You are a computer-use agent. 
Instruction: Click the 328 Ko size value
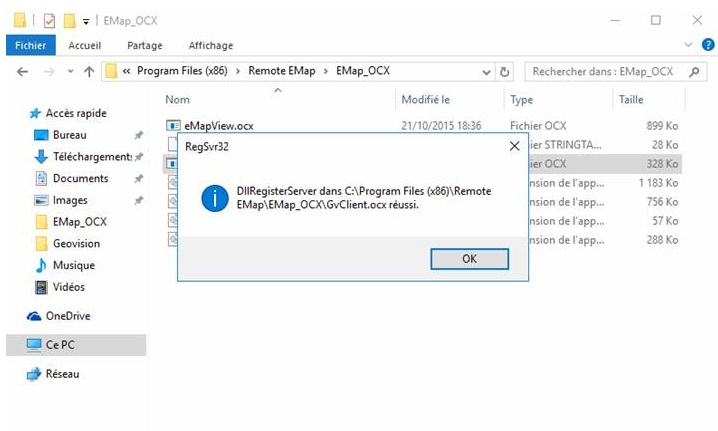coord(662,164)
